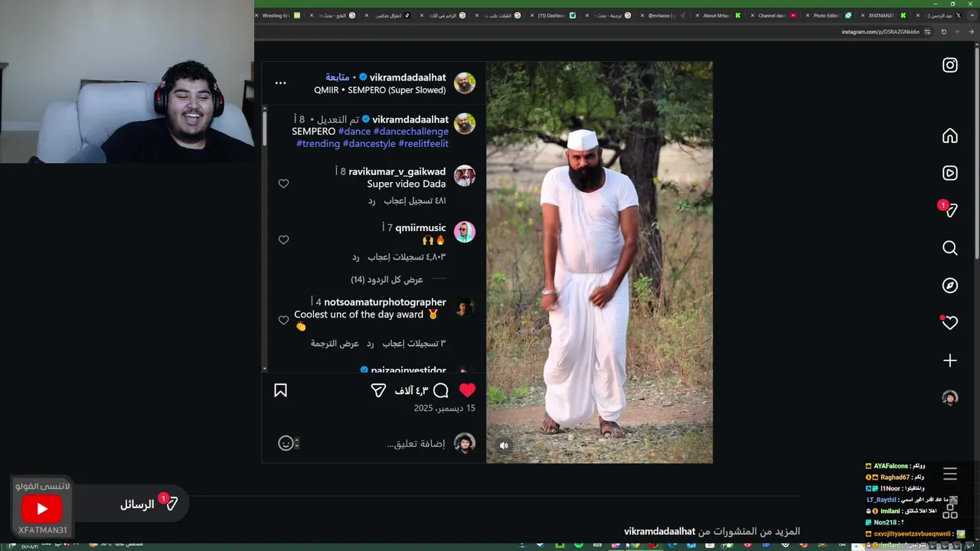Viewport: 980px width, 551px height.
Task: Open the Reels icon in sidebar
Action: click(x=950, y=173)
